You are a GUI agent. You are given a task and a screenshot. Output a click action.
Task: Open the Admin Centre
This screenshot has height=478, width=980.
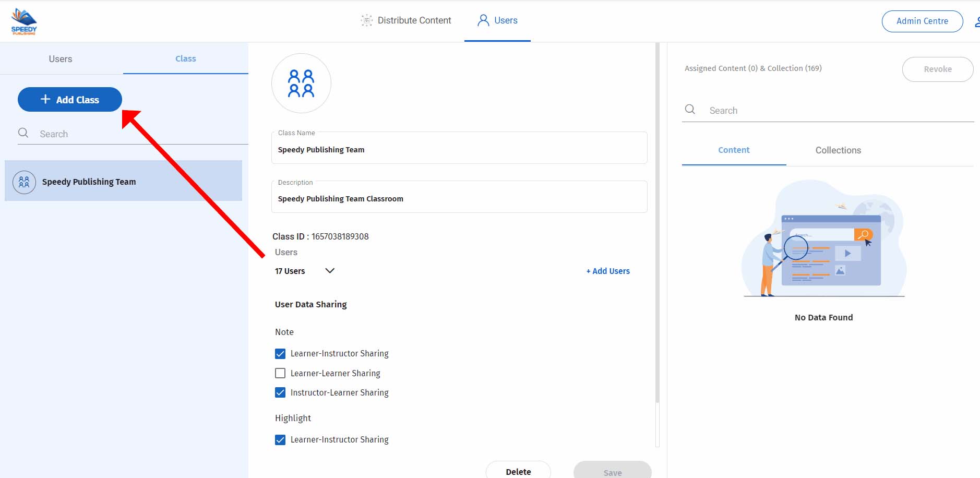[922, 21]
